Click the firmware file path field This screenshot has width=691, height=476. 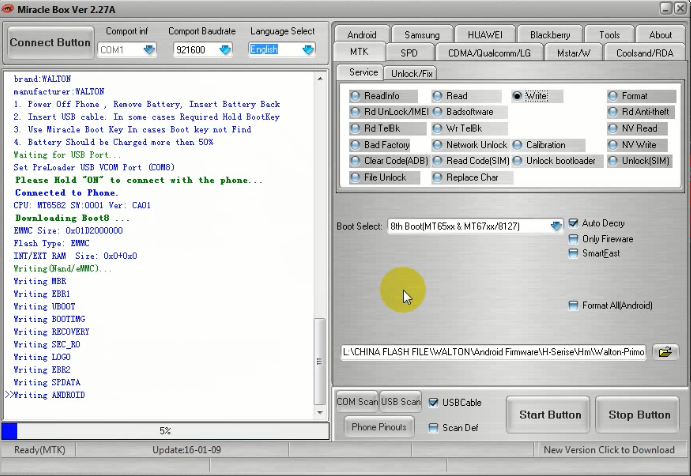click(494, 352)
